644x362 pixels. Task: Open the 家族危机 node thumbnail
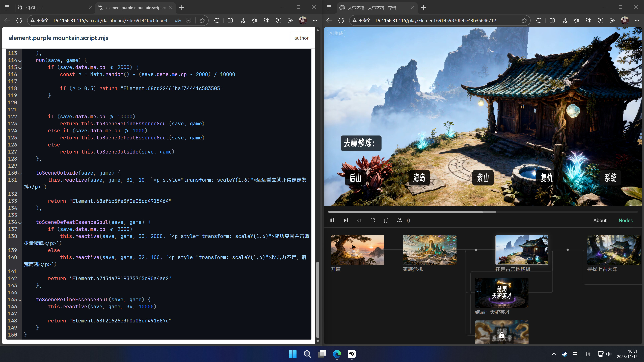[429, 250]
